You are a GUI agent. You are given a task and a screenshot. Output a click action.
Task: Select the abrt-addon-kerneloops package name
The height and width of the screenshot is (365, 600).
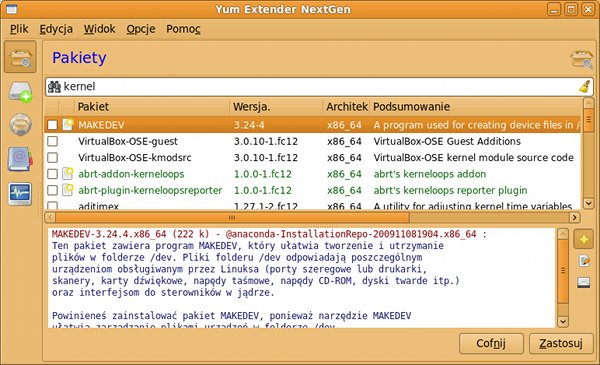click(x=131, y=174)
